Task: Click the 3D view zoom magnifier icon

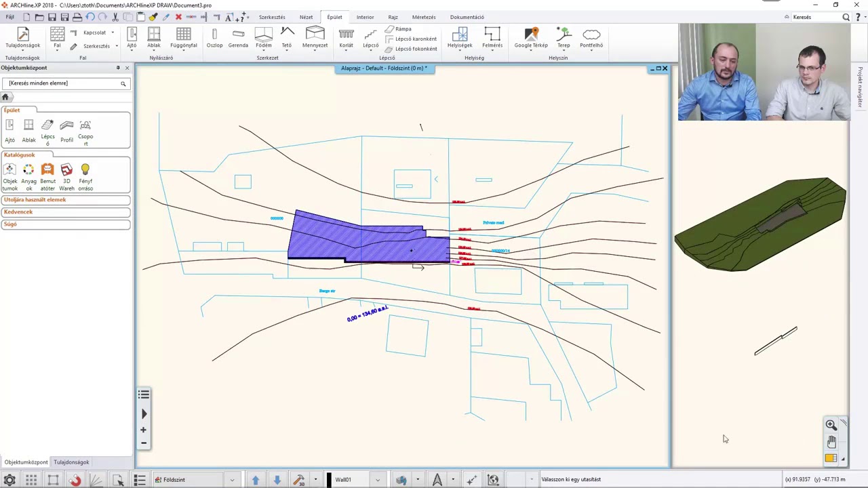Action: (x=831, y=425)
